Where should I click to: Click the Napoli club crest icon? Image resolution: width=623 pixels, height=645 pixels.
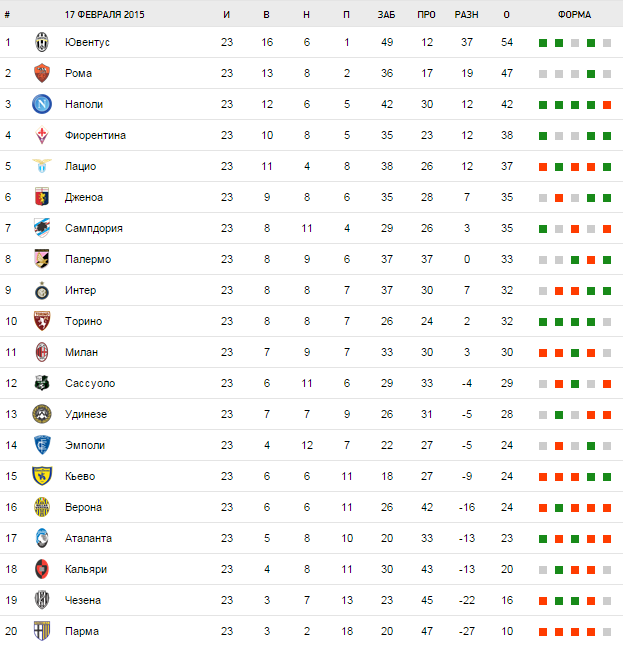[42, 104]
